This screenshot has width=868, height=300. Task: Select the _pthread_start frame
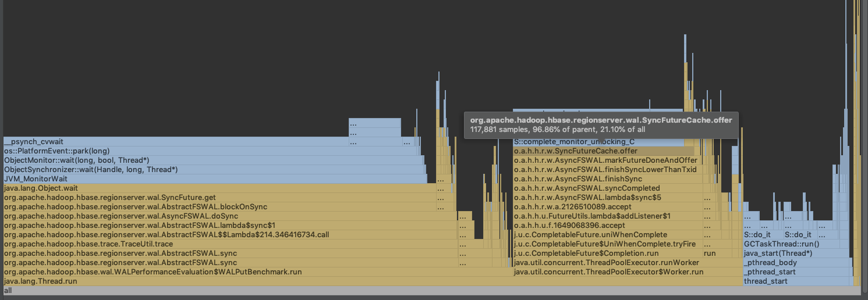coord(796,272)
